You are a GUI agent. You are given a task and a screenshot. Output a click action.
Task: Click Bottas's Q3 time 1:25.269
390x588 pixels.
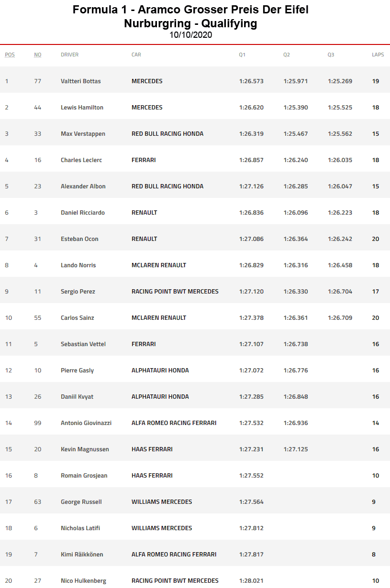340,81
